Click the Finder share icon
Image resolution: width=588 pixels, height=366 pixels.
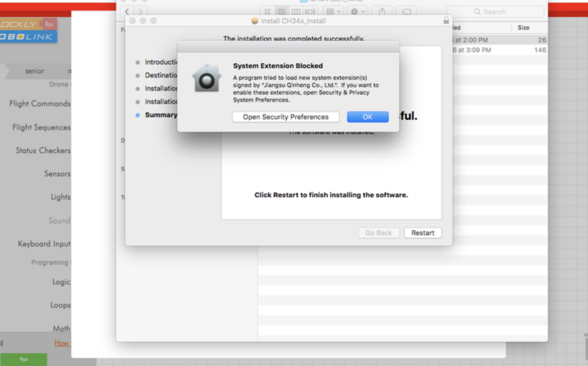pyautogui.click(x=382, y=11)
